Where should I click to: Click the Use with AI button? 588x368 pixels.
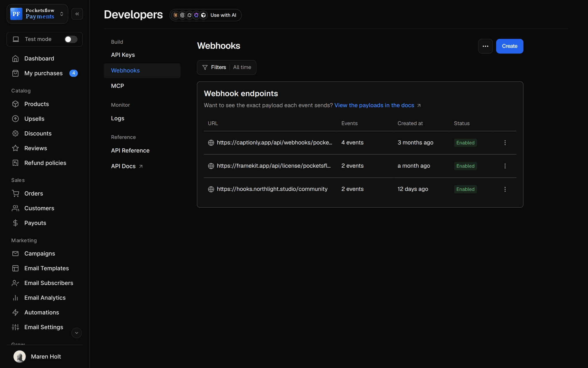[x=206, y=15]
